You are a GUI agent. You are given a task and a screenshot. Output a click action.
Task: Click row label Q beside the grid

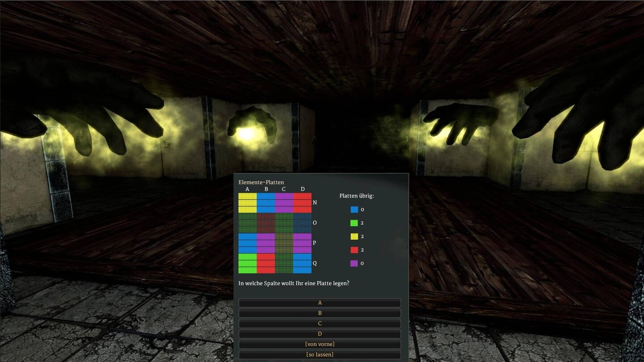click(315, 263)
